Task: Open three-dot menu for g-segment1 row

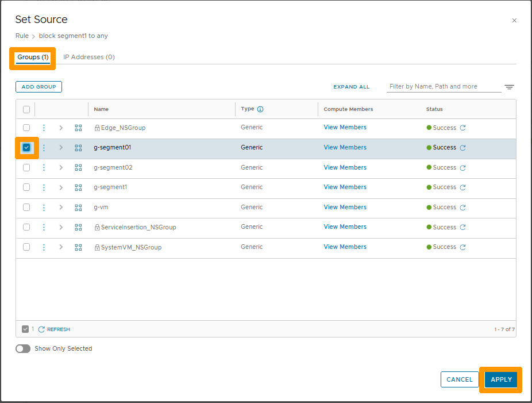Action: point(44,187)
